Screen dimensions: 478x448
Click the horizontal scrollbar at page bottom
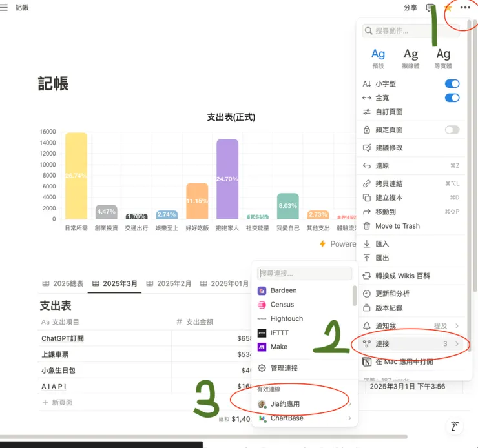[203, 437]
